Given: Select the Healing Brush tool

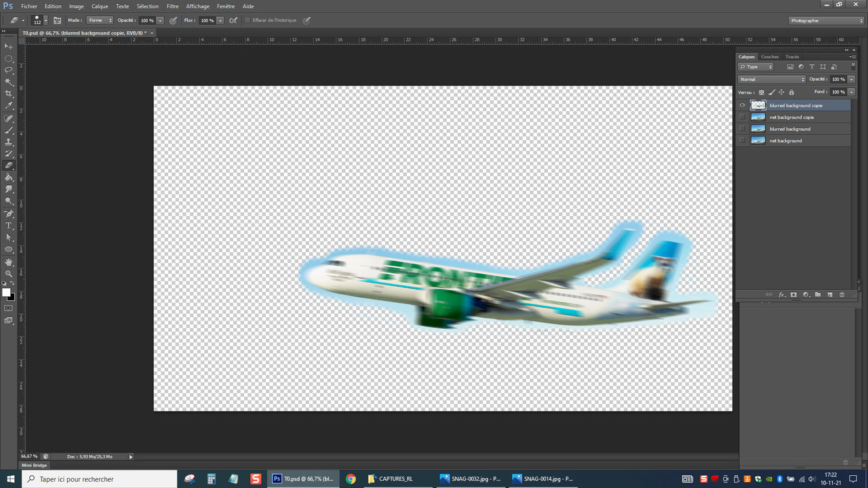Looking at the screenshot, I should click(9, 119).
